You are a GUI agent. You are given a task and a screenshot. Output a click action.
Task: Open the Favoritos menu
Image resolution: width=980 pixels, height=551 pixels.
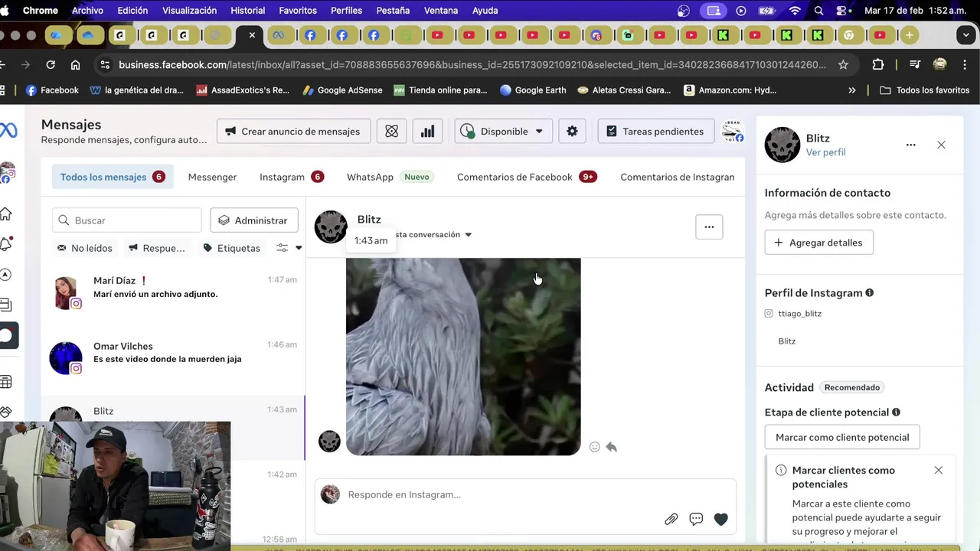pyautogui.click(x=298, y=11)
